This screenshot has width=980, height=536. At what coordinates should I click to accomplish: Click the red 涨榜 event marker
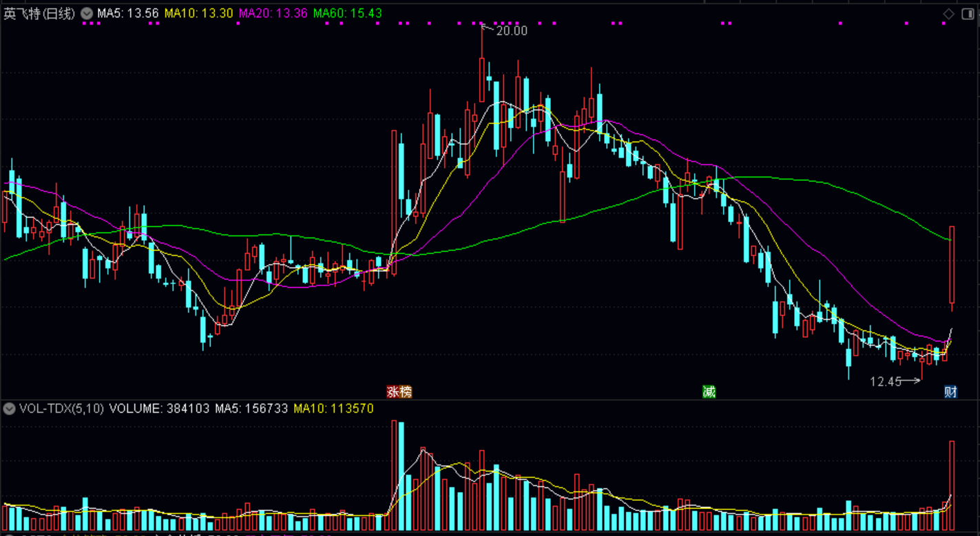[x=399, y=392]
